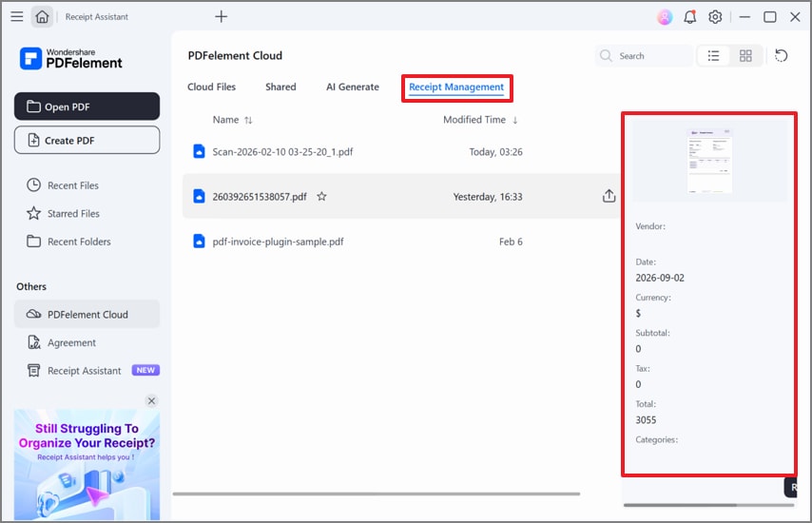Image resolution: width=812 pixels, height=523 pixels.
Task: Click the Others section heading
Action: pos(31,286)
